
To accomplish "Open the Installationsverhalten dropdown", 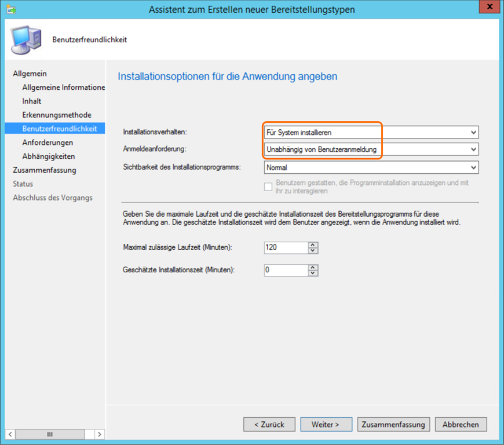I will pos(474,133).
